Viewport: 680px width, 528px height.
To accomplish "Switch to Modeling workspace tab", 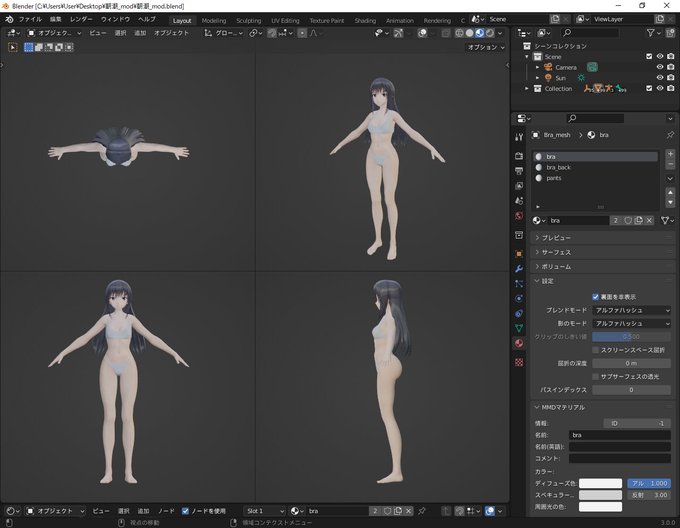I will pos(213,20).
